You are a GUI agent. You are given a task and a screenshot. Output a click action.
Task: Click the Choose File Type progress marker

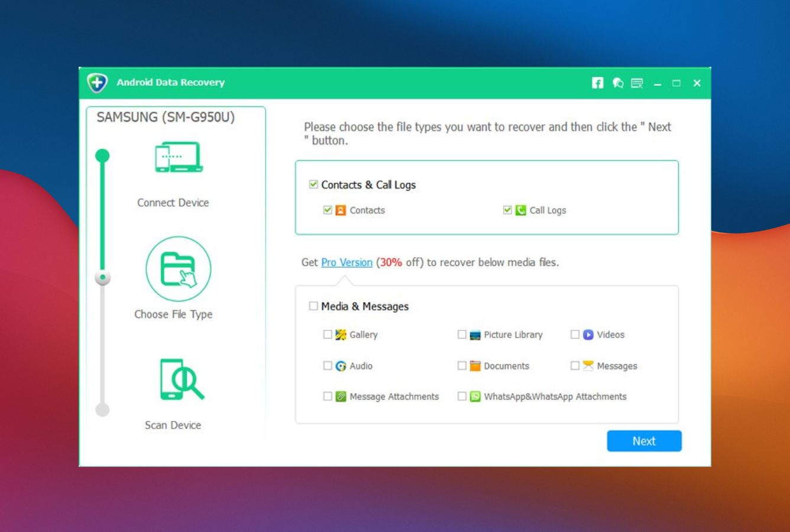(103, 277)
